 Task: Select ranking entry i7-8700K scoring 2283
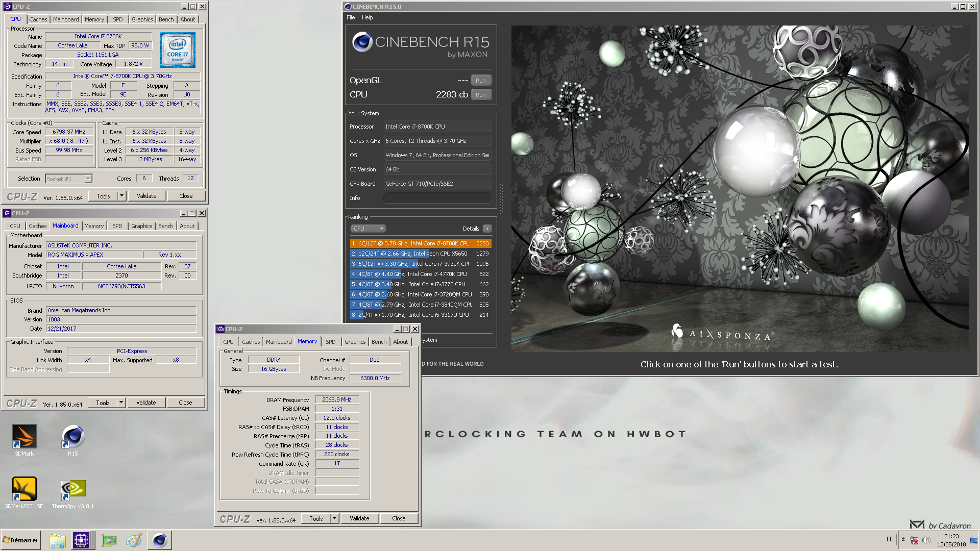tap(421, 243)
